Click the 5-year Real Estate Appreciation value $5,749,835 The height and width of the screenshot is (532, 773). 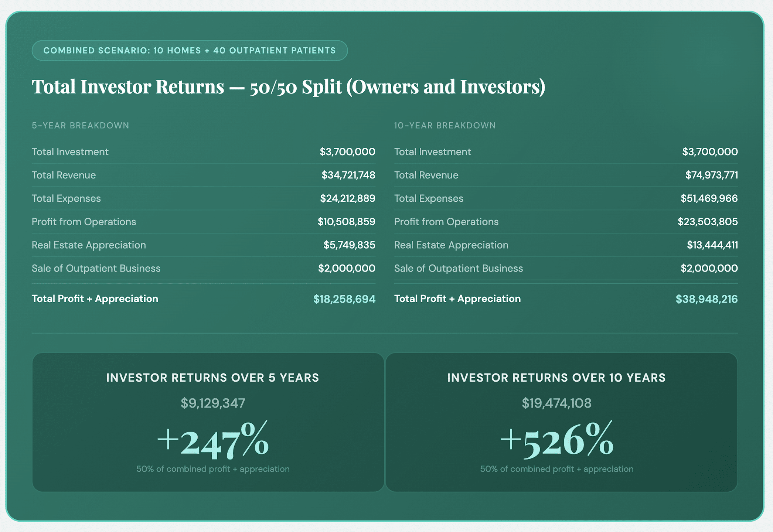point(349,245)
